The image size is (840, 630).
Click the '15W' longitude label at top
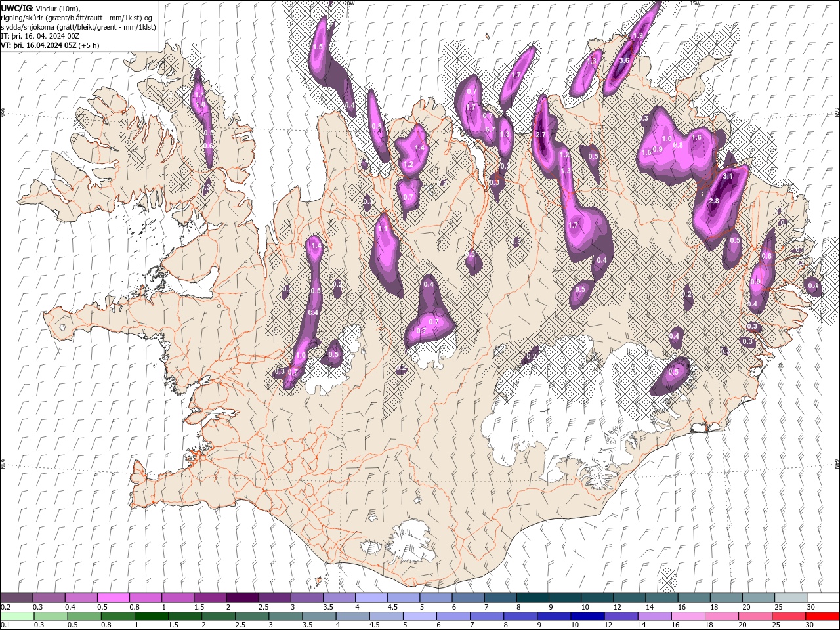(x=696, y=3)
